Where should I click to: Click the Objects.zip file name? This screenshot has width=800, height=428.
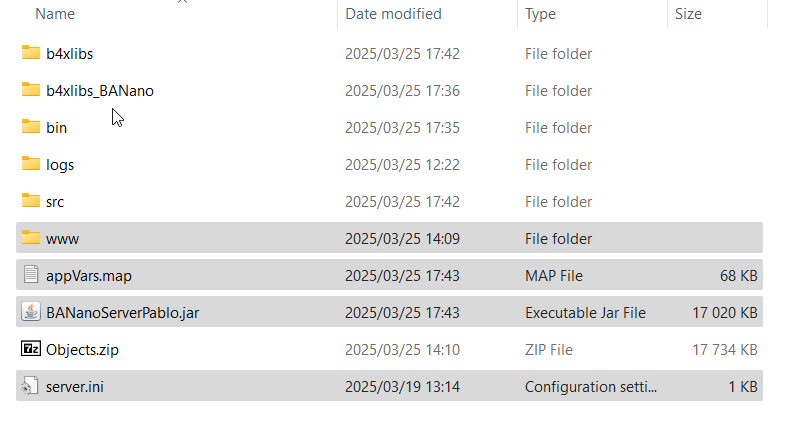pos(82,350)
